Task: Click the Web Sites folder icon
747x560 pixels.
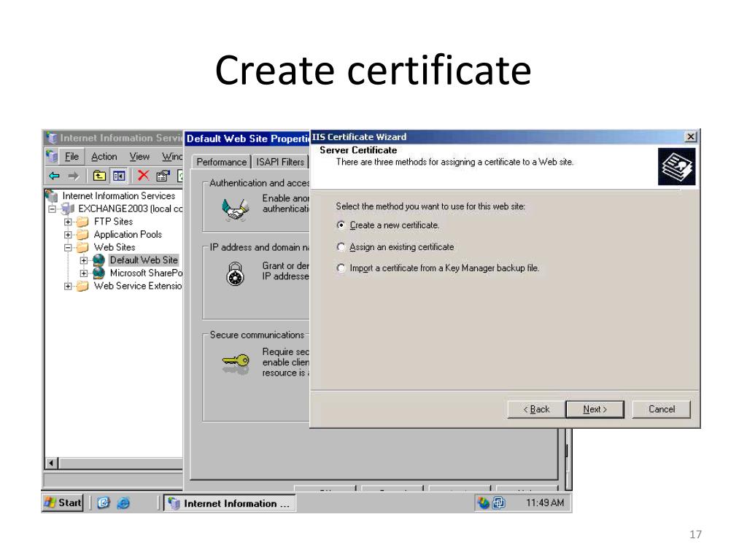Action: (x=83, y=247)
